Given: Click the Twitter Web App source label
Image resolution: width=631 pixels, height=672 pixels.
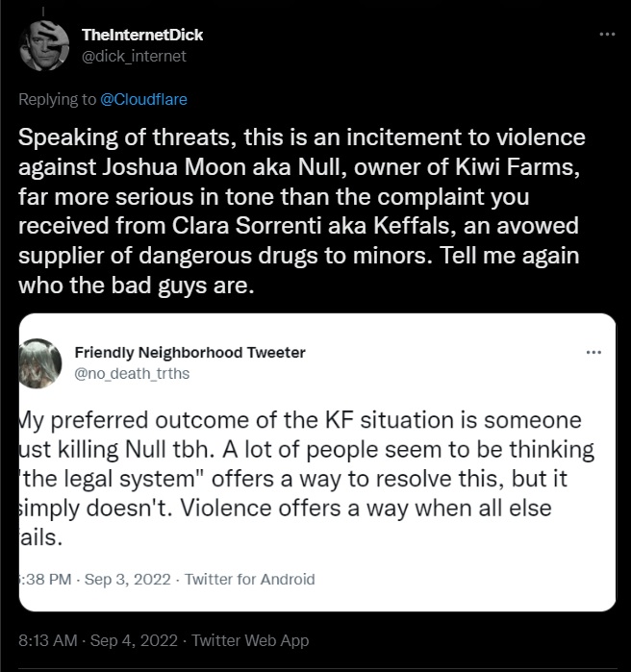Looking at the screenshot, I should pyautogui.click(x=251, y=640).
